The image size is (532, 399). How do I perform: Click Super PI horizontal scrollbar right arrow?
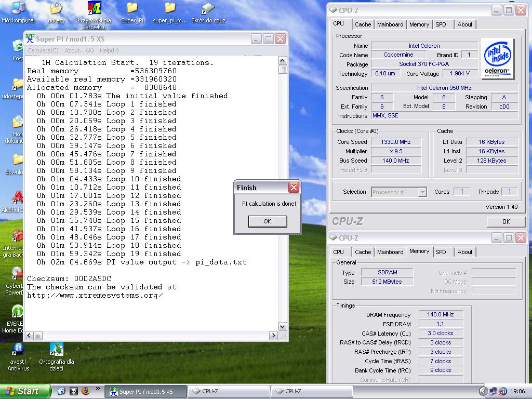click(273, 336)
